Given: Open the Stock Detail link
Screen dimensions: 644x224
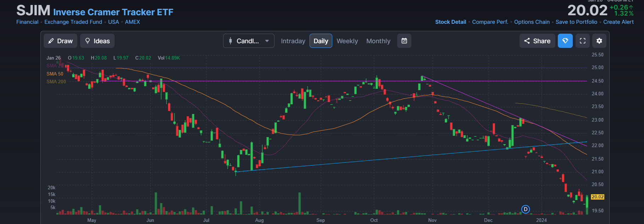Looking at the screenshot, I should (451, 22).
